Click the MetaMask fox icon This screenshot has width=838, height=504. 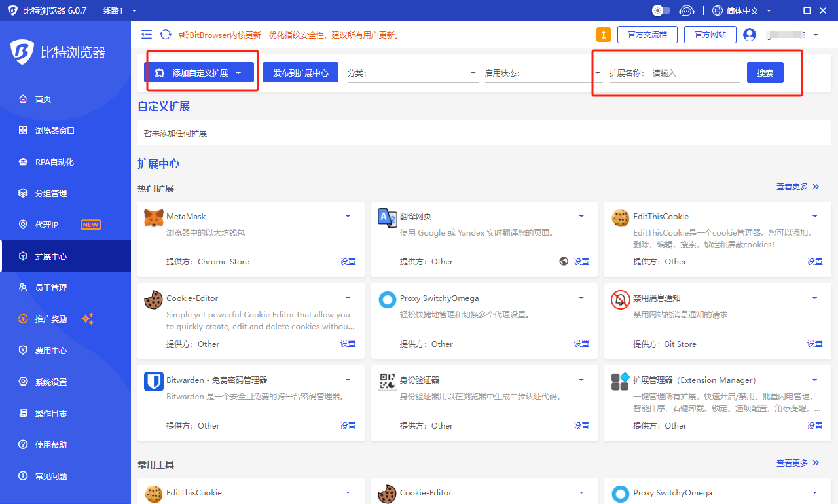(153, 219)
